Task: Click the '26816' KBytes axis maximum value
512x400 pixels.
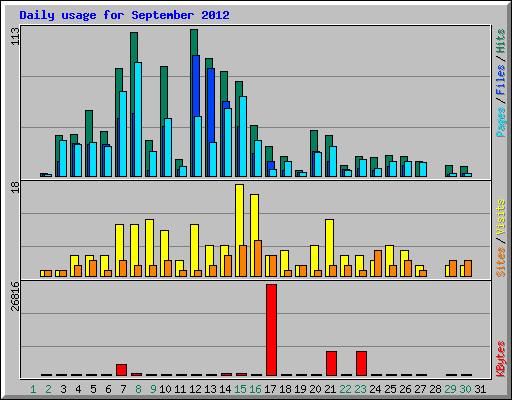Action: (15, 296)
